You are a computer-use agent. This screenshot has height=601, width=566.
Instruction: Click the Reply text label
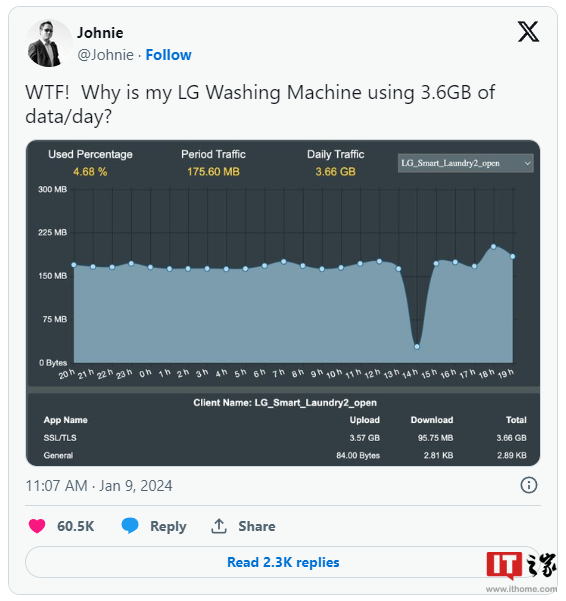(168, 526)
